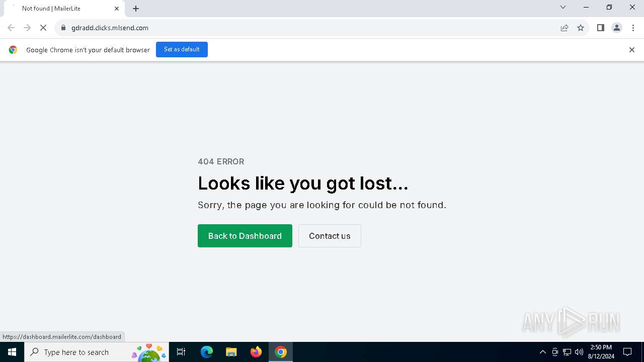Set Chrome as default browser
Viewport: 644px width, 362px height.
pyautogui.click(x=182, y=49)
